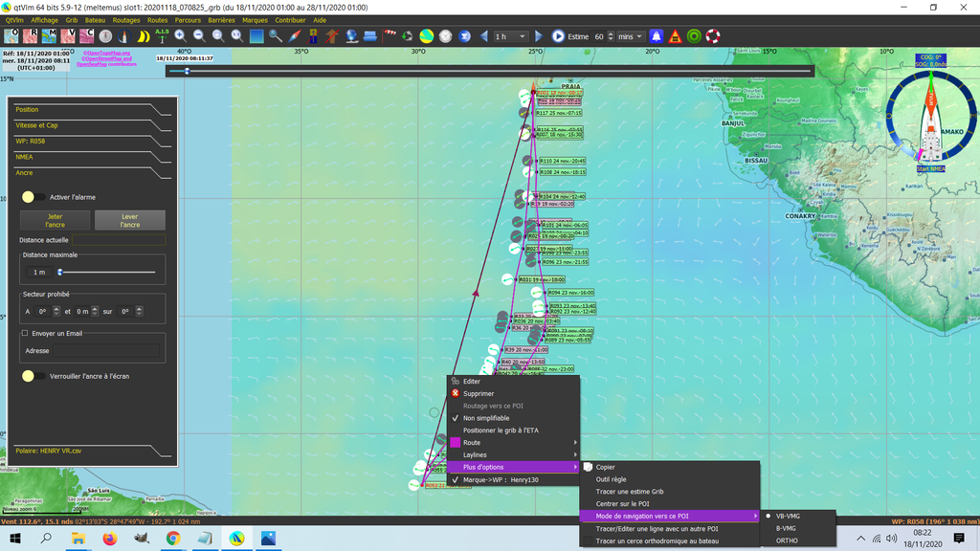Expand the 'Vitesse et Cap' section

(92, 125)
